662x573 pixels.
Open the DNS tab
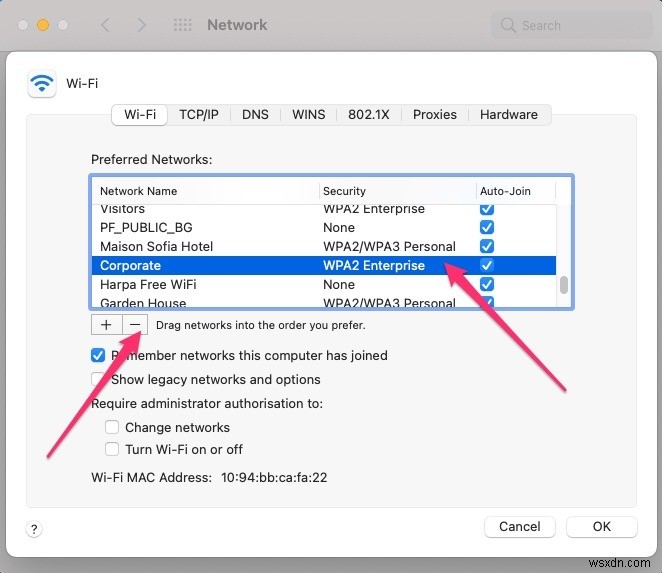pyautogui.click(x=255, y=114)
